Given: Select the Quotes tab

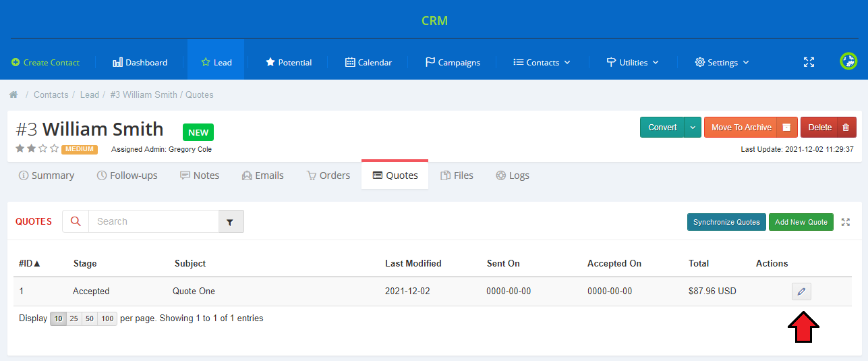Looking at the screenshot, I should pyautogui.click(x=395, y=175).
